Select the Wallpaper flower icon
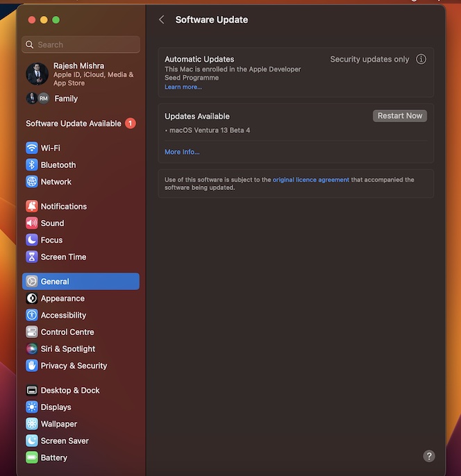This screenshot has width=461, height=476. tap(31, 424)
